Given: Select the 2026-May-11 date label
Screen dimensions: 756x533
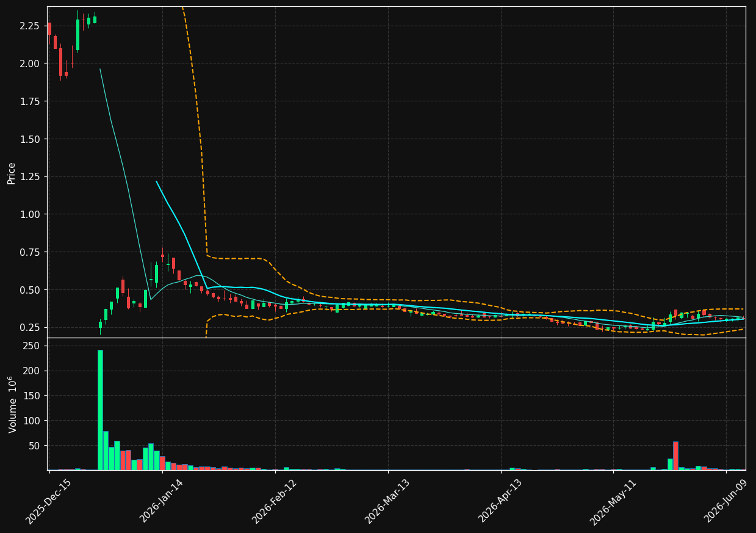Looking at the screenshot, I should click(612, 501).
